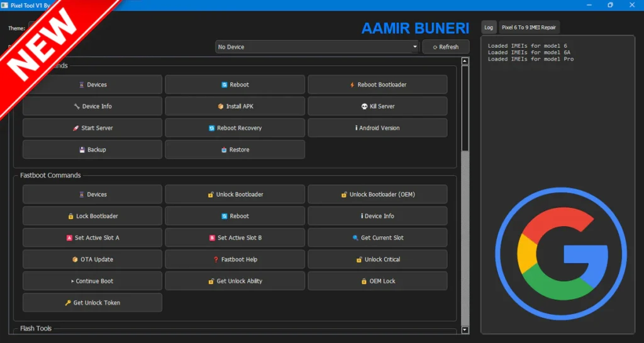Click the Google G logo image
The image size is (644, 343).
click(561, 254)
